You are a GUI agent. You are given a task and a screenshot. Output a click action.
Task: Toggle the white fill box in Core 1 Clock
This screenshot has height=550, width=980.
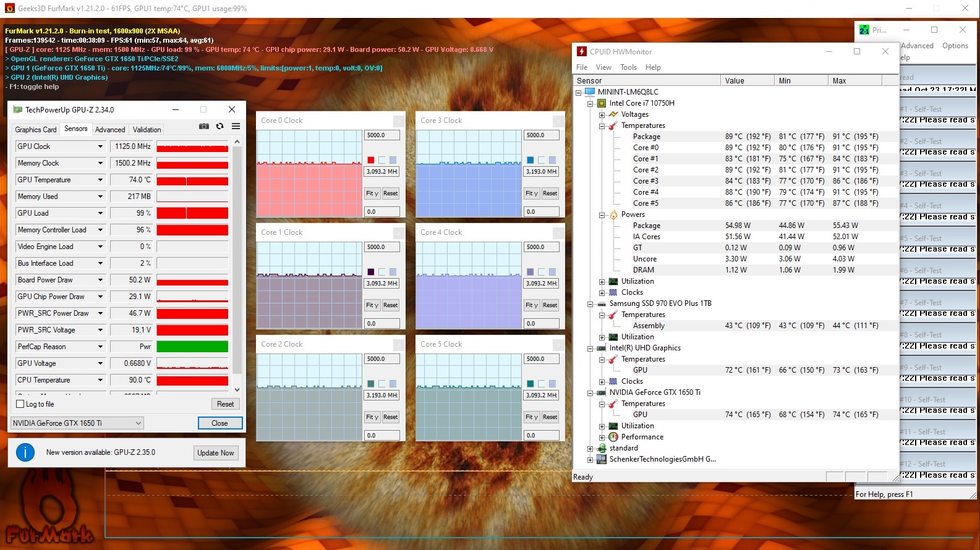(x=381, y=272)
